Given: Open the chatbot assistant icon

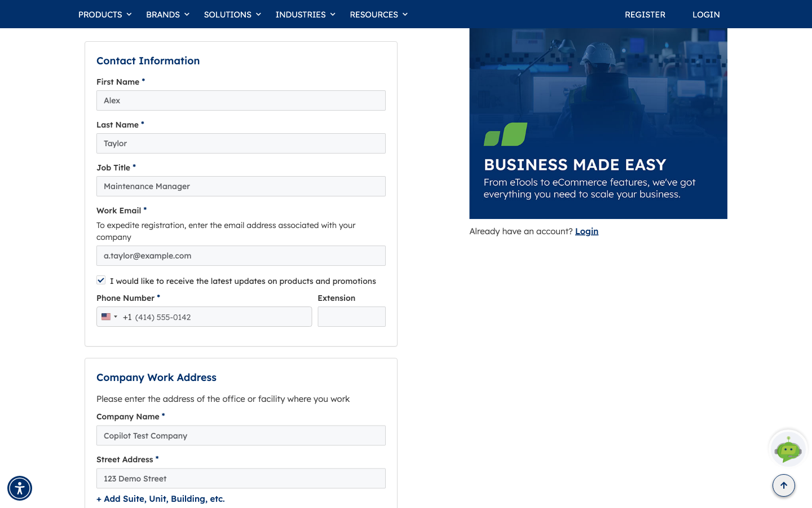Looking at the screenshot, I should coord(788,449).
